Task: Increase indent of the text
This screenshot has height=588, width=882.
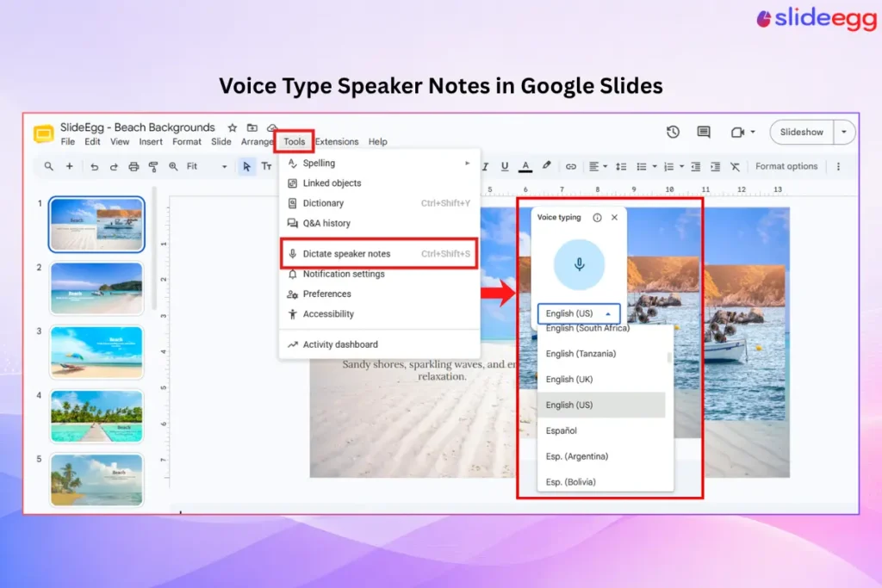Action: coord(716,166)
